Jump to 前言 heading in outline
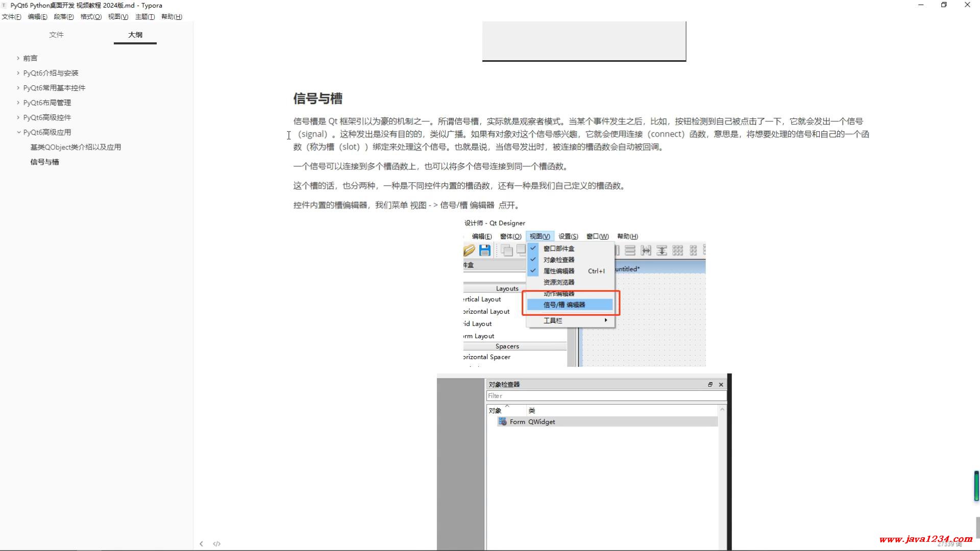 [x=30, y=58]
